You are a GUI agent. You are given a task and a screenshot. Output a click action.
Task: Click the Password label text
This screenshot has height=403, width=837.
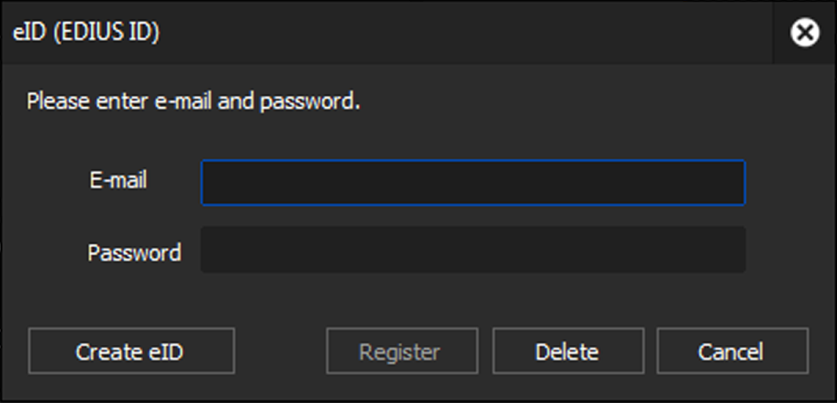(134, 252)
